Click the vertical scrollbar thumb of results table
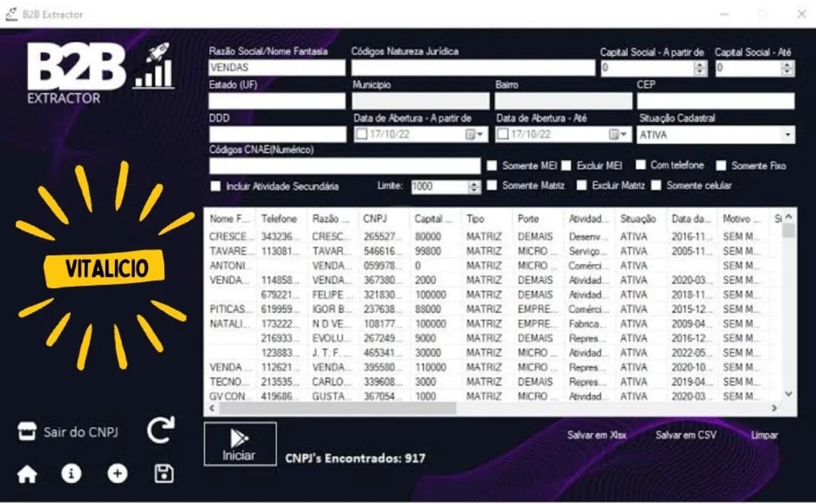This screenshot has height=504, width=816. [789, 230]
